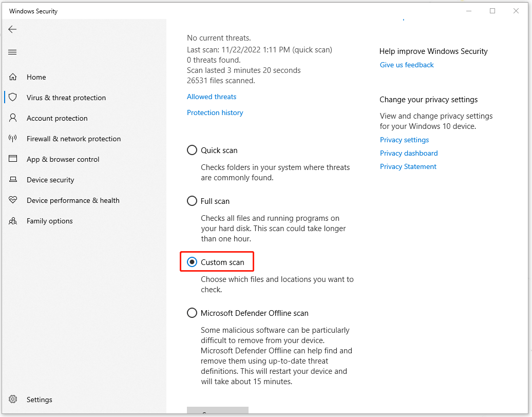532x417 pixels.
Task: Click the 'No current threats.' status text
Action: pyautogui.click(x=219, y=38)
